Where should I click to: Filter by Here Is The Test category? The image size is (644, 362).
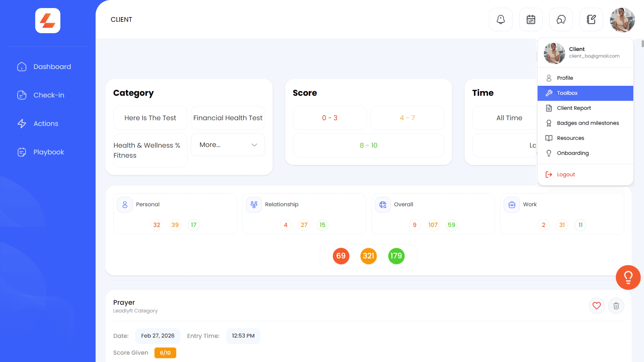(x=150, y=118)
